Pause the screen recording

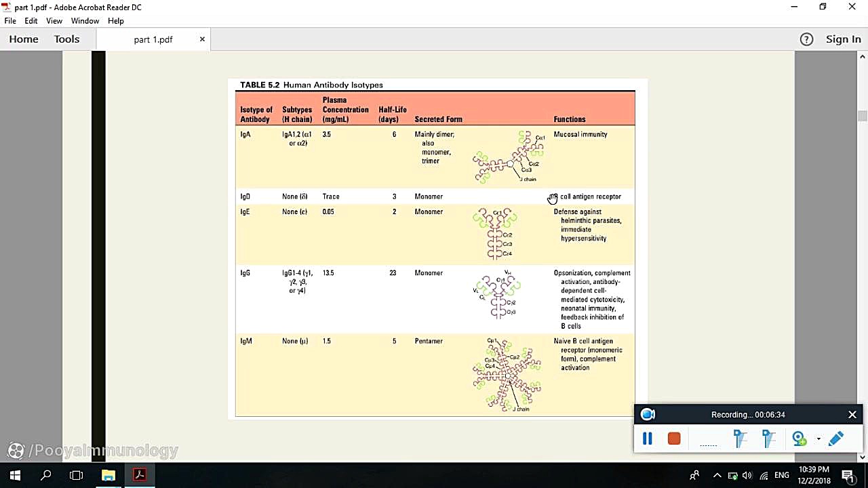pyautogui.click(x=647, y=439)
